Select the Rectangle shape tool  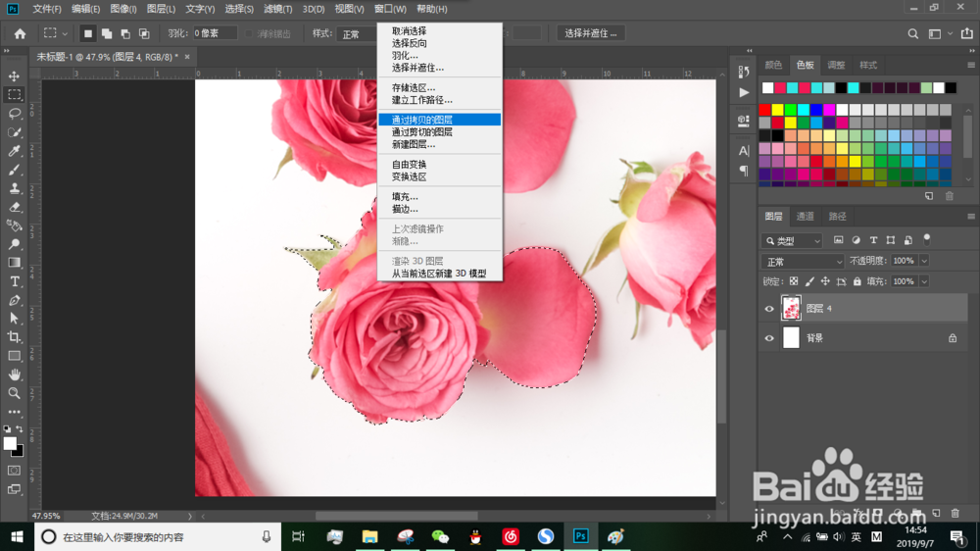pyautogui.click(x=14, y=356)
